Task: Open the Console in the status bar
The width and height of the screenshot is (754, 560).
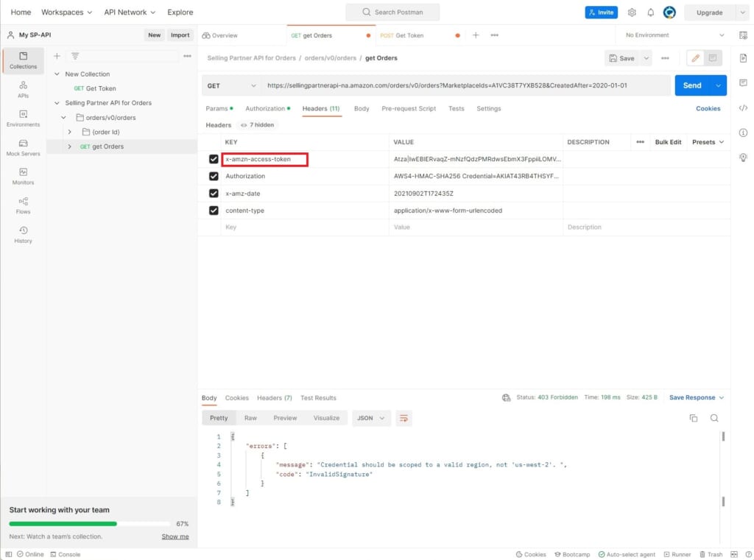Action: 66,554
